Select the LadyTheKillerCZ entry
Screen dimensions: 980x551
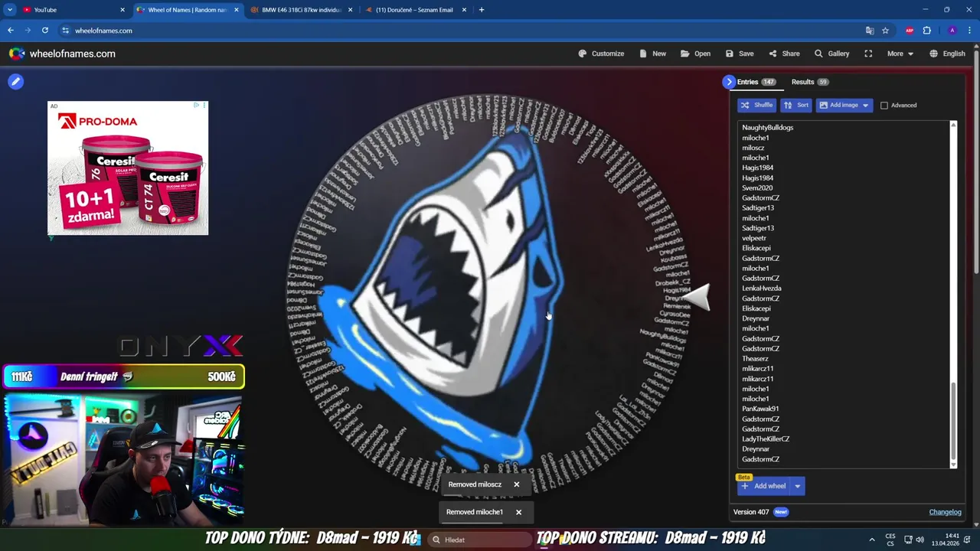coord(765,439)
